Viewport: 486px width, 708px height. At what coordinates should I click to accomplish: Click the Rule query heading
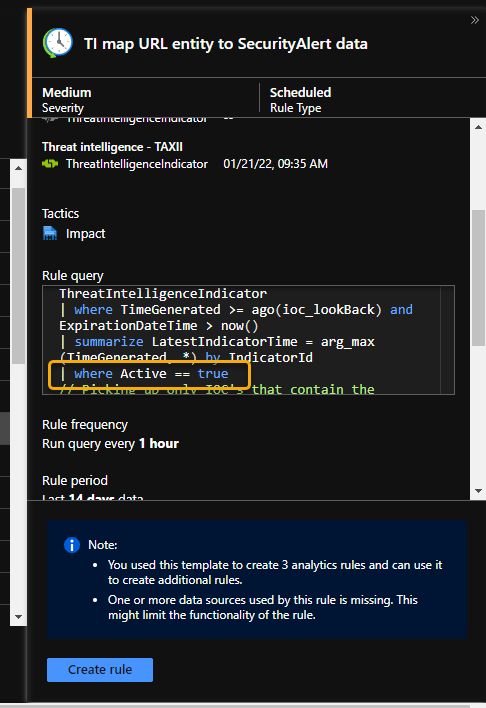73,276
